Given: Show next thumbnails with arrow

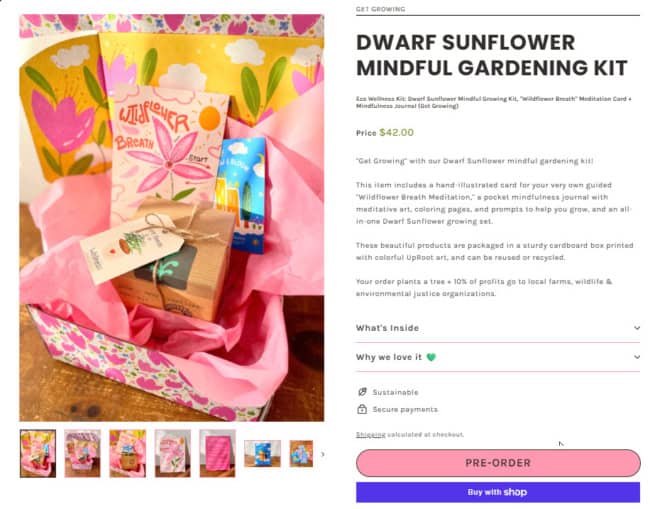Looking at the screenshot, I should pyautogui.click(x=322, y=454).
